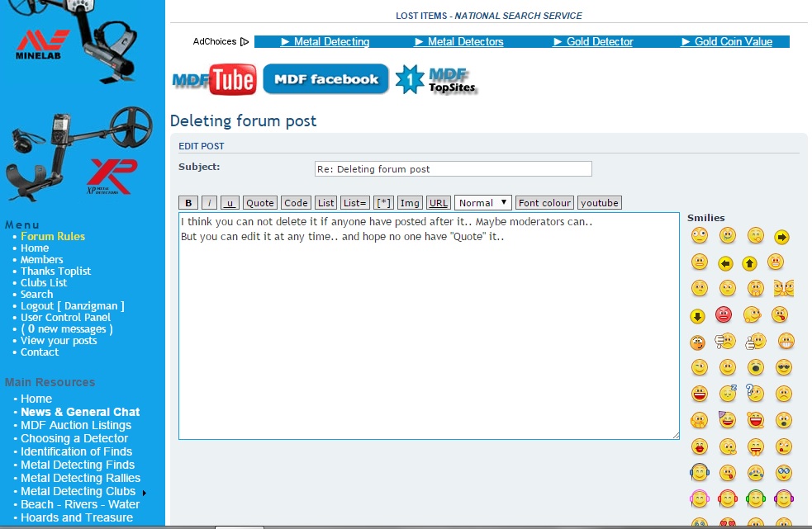Screen dimensions: 812x529
Task: Expand Metal Detecting Clubs submenu arrow
Action: 144,493
